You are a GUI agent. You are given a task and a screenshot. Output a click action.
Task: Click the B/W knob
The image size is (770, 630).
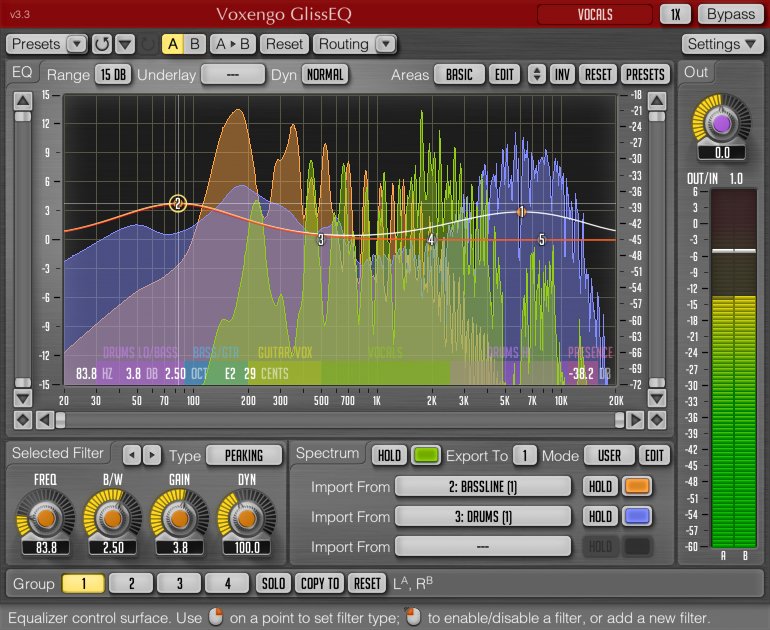click(112, 518)
